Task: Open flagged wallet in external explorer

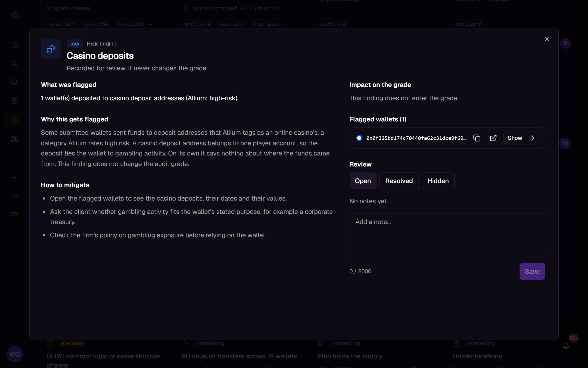Action: coord(493,138)
